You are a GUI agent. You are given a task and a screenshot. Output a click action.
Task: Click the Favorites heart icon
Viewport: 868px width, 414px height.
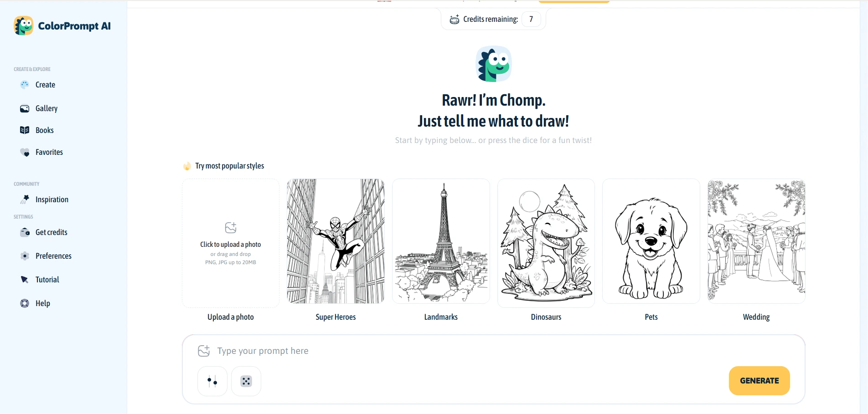point(25,152)
